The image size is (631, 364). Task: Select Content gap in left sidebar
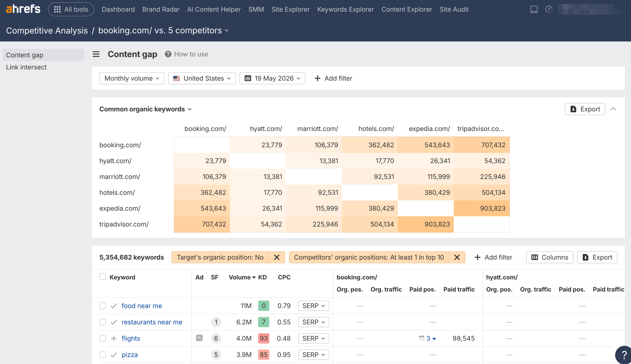tap(43, 55)
